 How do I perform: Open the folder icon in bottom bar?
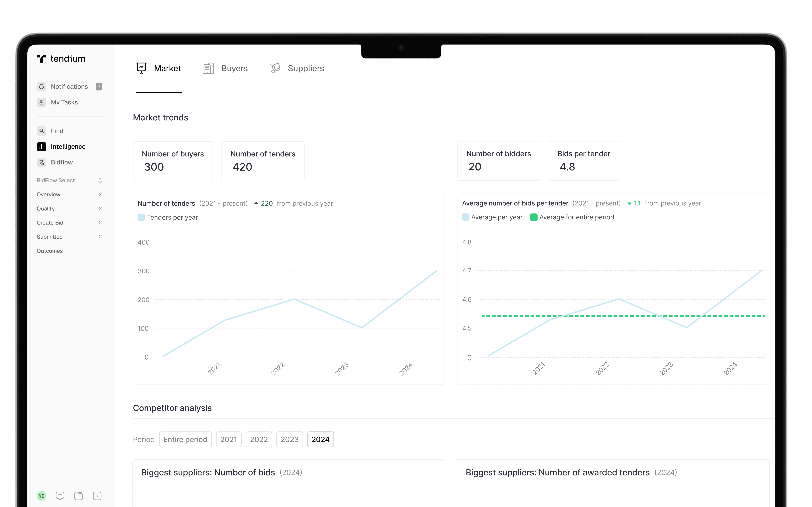click(x=79, y=496)
